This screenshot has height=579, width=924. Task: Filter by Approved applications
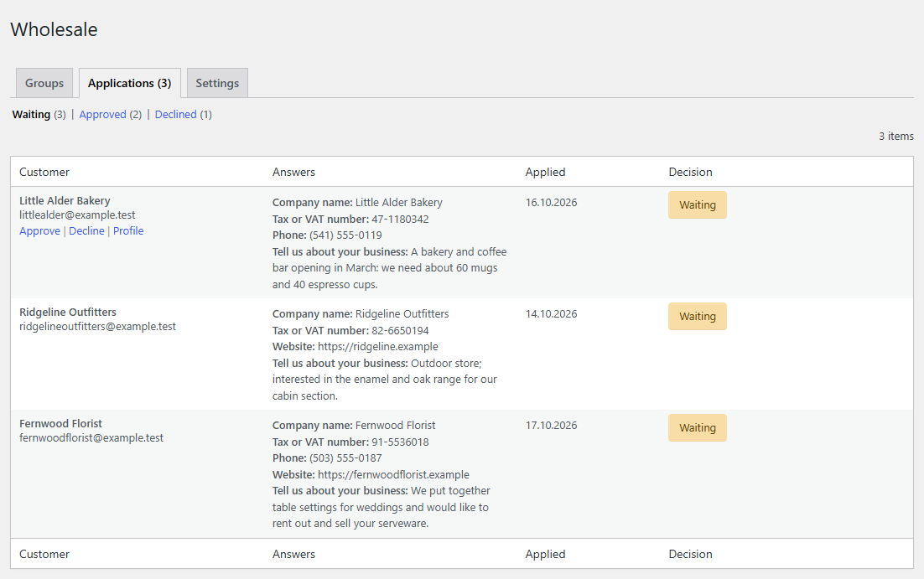[x=102, y=114]
